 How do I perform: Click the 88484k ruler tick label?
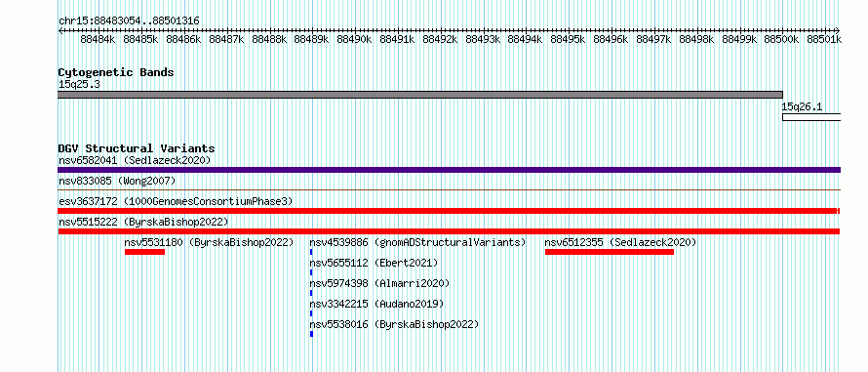point(98,39)
